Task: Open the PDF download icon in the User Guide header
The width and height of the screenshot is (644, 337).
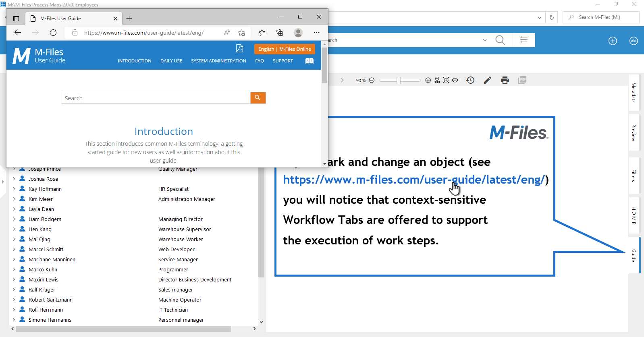Action: 239,48
